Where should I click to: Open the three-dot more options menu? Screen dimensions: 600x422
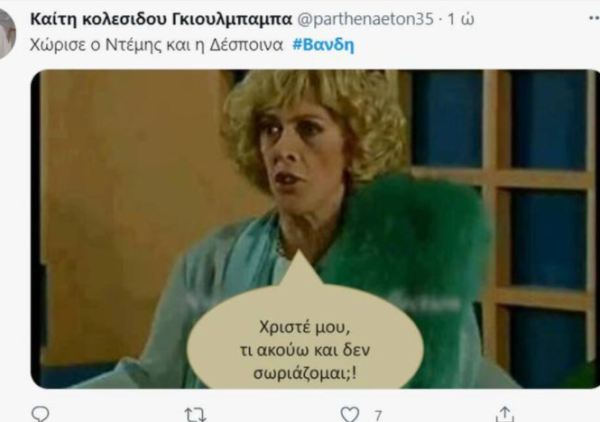coord(594,18)
